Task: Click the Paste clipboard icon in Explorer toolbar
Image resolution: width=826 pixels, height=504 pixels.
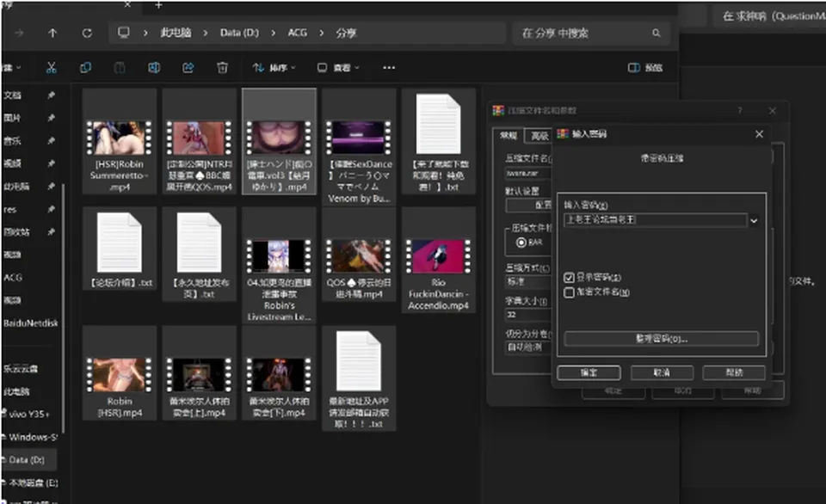Action: [120, 67]
